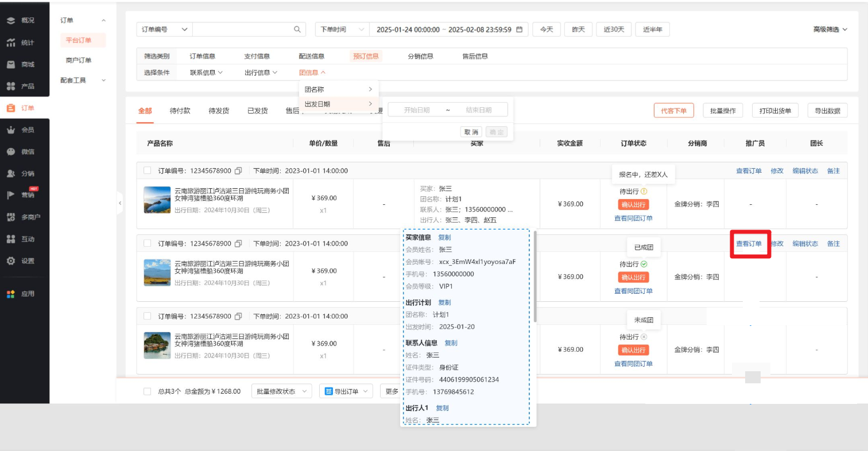Open the 下单时间 time type dropdown
The image size is (868, 451).
click(x=342, y=29)
